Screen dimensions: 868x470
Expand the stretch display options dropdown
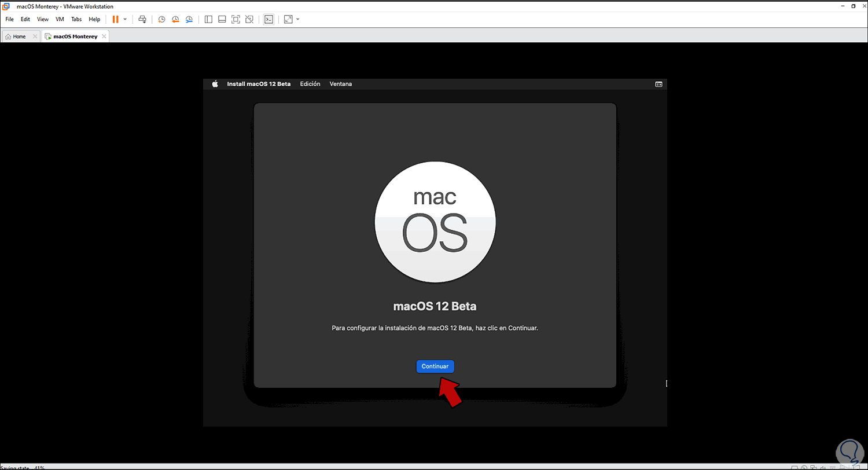[298, 19]
